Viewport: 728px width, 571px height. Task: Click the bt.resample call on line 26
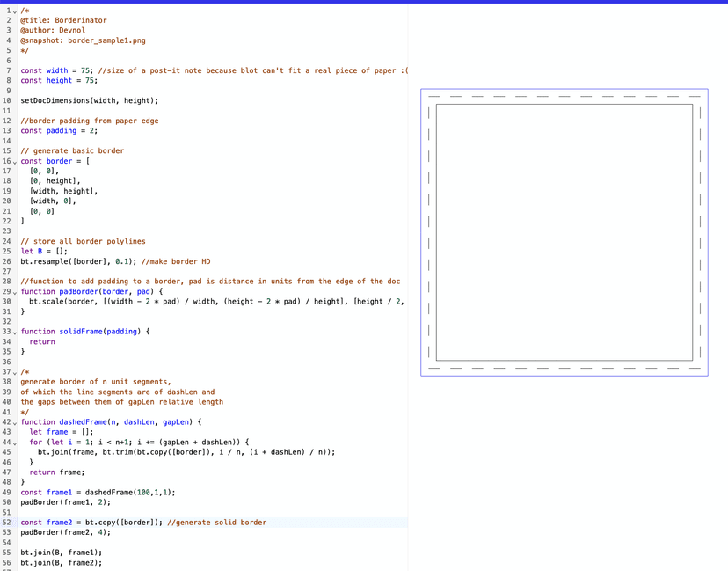[46, 261]
